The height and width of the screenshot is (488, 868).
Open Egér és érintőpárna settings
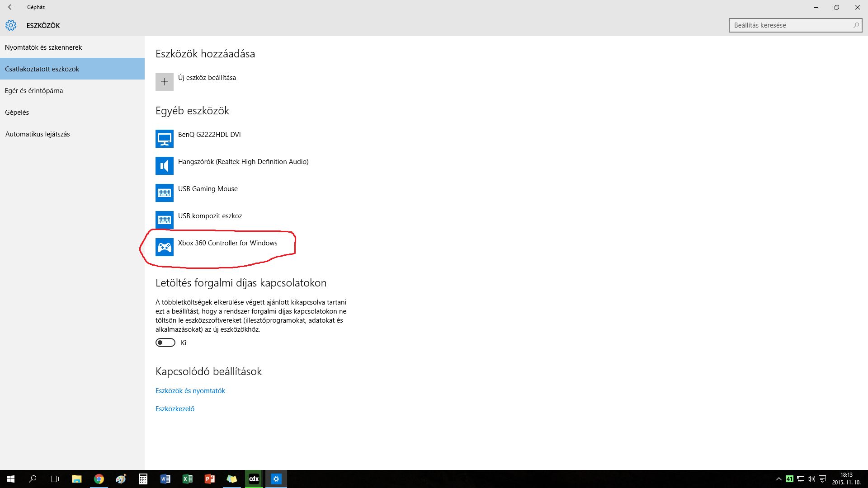tap(72, 90)
